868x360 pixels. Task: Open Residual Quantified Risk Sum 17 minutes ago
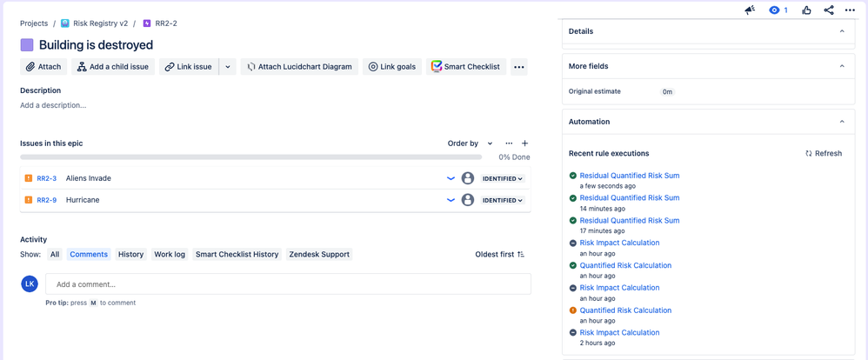[x=630, y=220]
